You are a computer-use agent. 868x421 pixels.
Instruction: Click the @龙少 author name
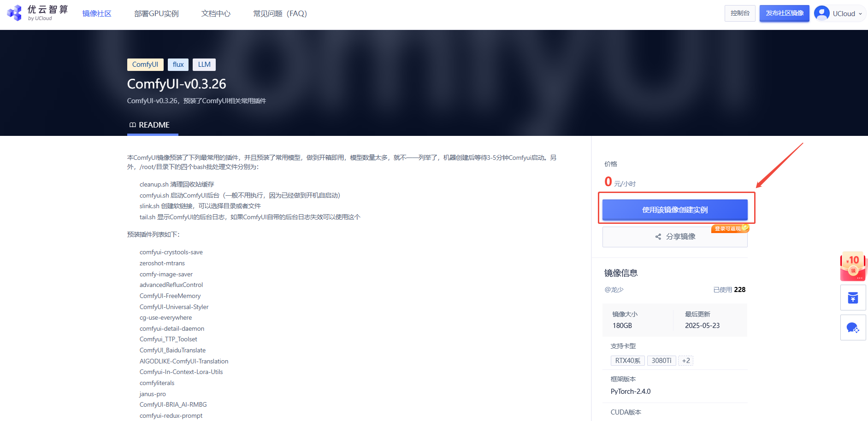[x=614, y=290]
